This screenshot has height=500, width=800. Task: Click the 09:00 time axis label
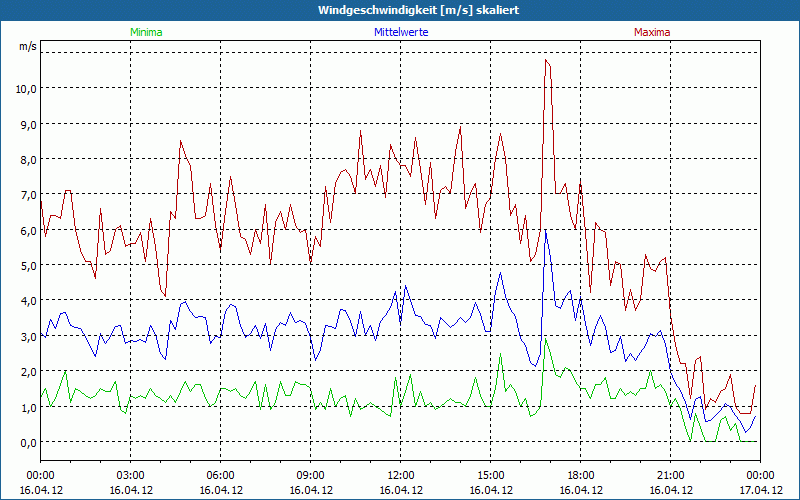[310, 476]
